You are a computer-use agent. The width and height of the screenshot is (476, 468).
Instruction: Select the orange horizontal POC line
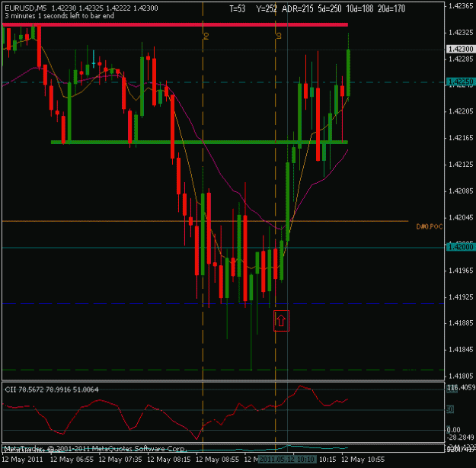pos(205,221)
